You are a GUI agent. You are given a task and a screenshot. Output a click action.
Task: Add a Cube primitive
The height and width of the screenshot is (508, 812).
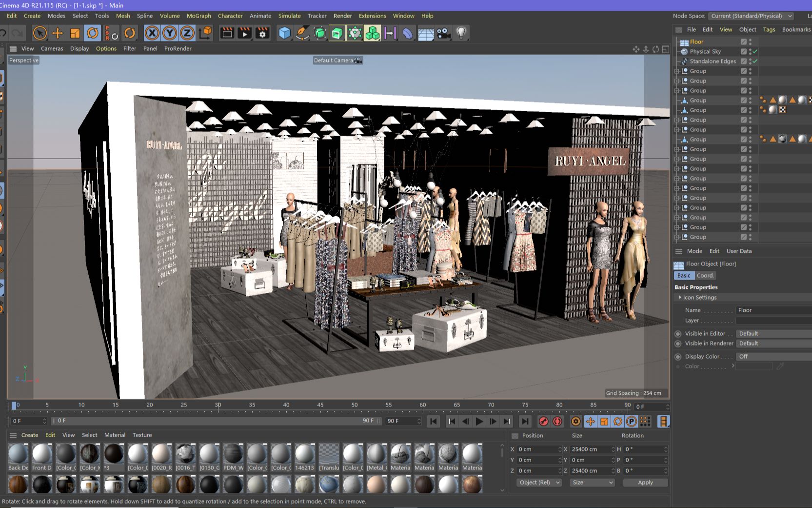[284, 33]
